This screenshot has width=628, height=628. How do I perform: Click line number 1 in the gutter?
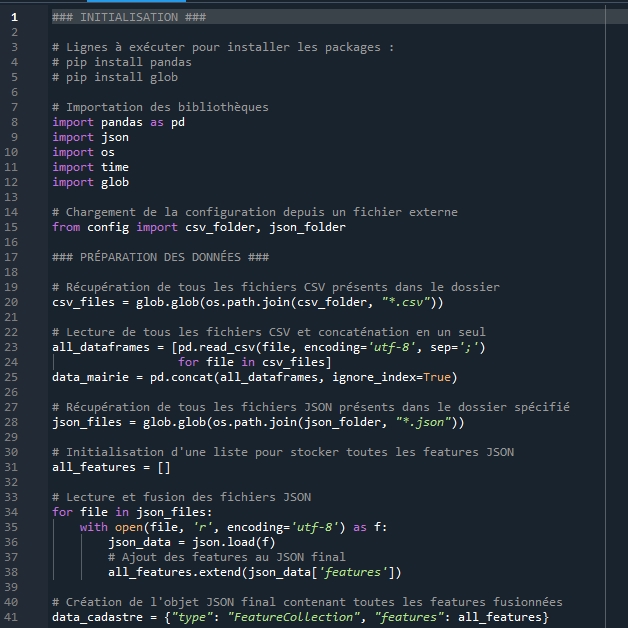15,17
